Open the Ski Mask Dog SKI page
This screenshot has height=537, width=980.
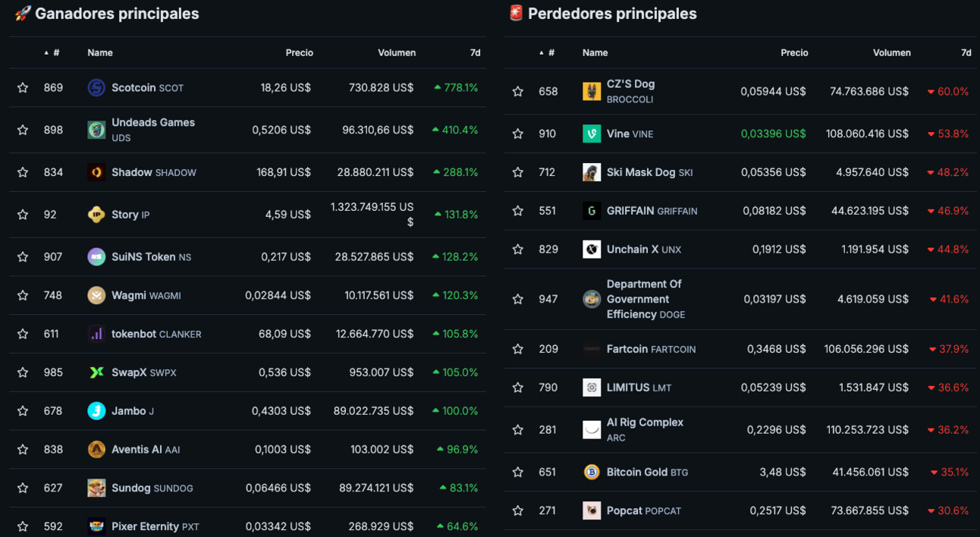pos(649,172)
